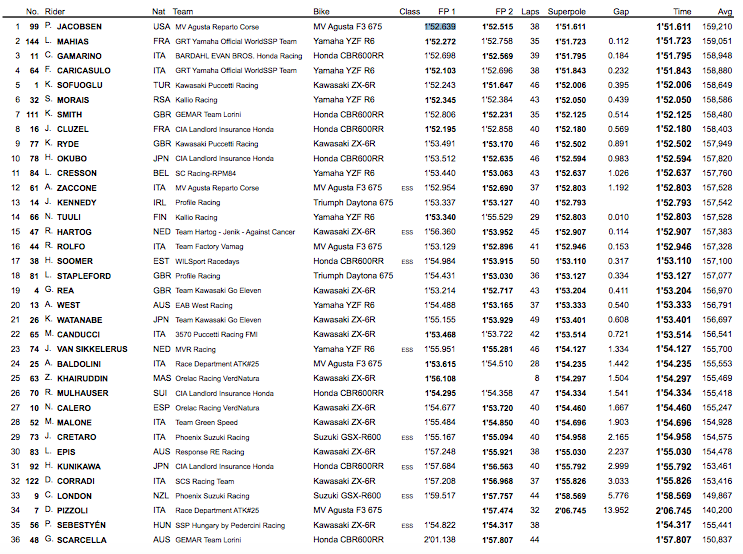Click rider CRESSON
The height and width of the screenshot is (554, 743).
(x=77, y=174)
